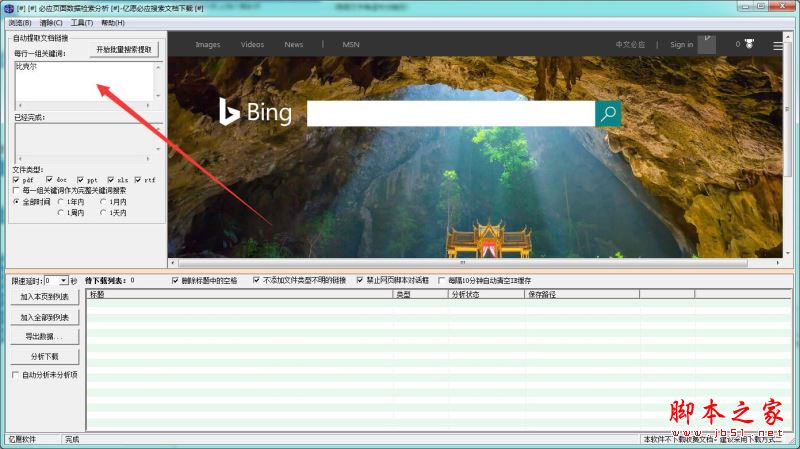Click the Bing logo
Screen dimensions: 800x449
[x=256, y=112]
